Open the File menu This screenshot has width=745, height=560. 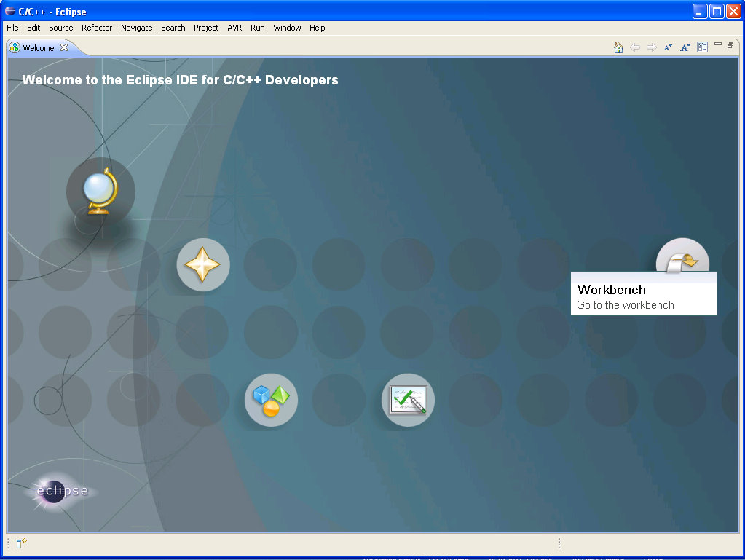click(12, 28)
